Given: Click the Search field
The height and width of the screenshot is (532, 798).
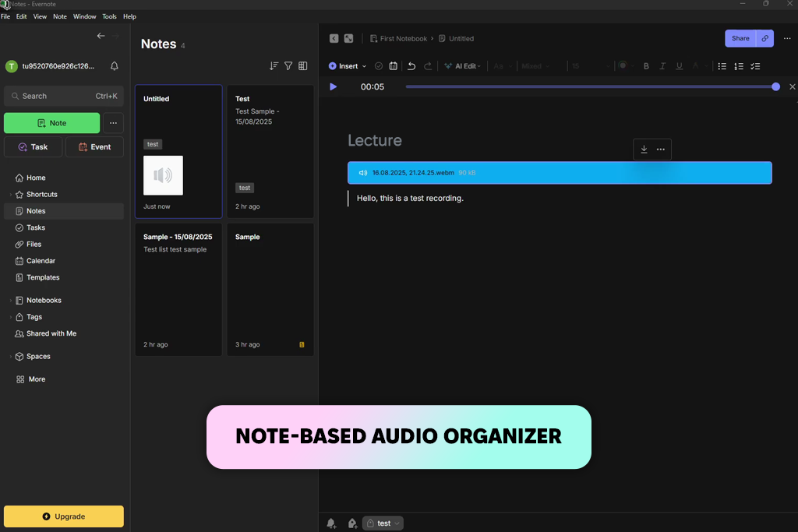Looking at the screenshot, I should (64, 96).
